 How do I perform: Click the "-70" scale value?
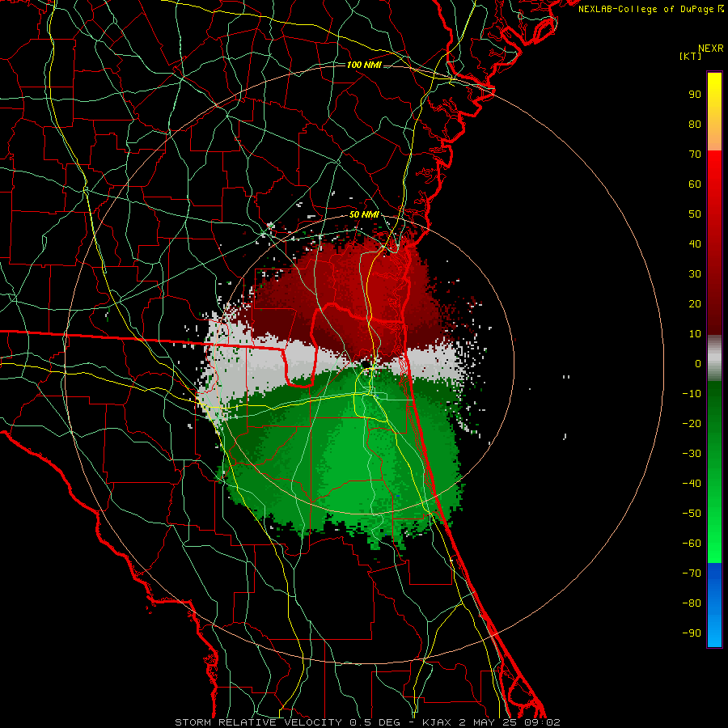point(692,574)
